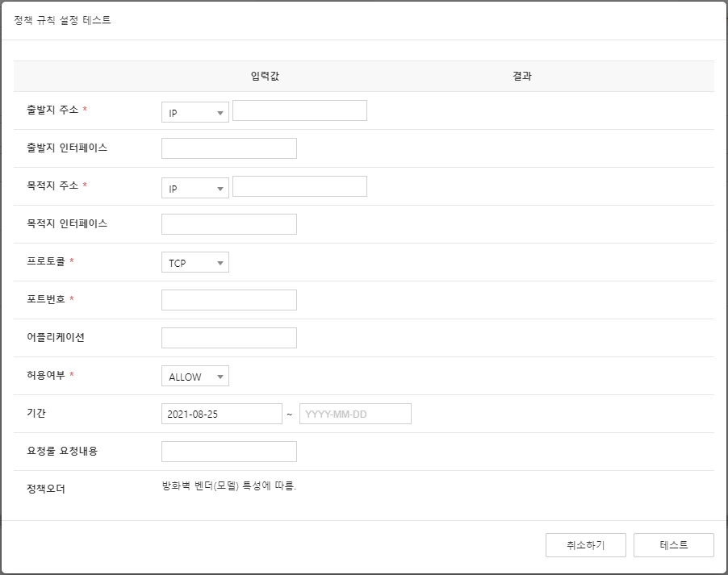This screenshot has width=728, height=575.
Task: Open the 출발지 주소 IP type dropdown
Action: (195, 112)
